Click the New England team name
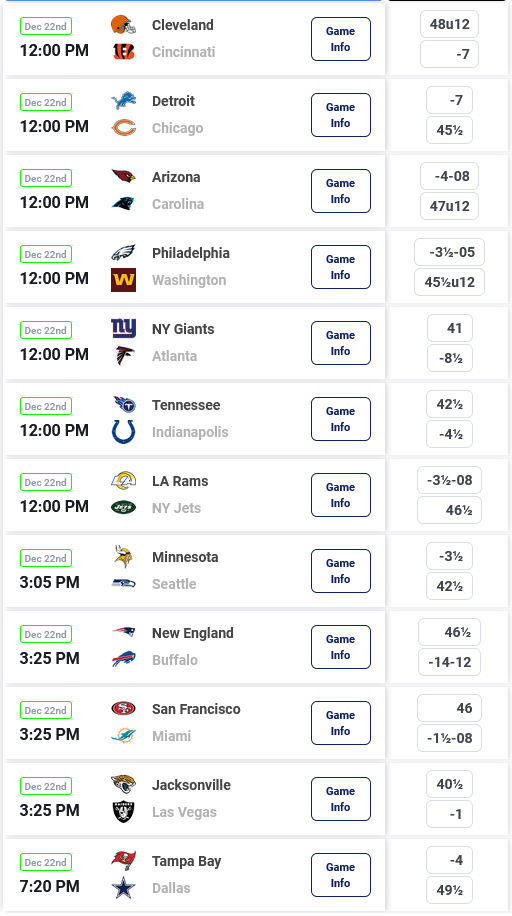The image size is (512, 916). point(192,633)
